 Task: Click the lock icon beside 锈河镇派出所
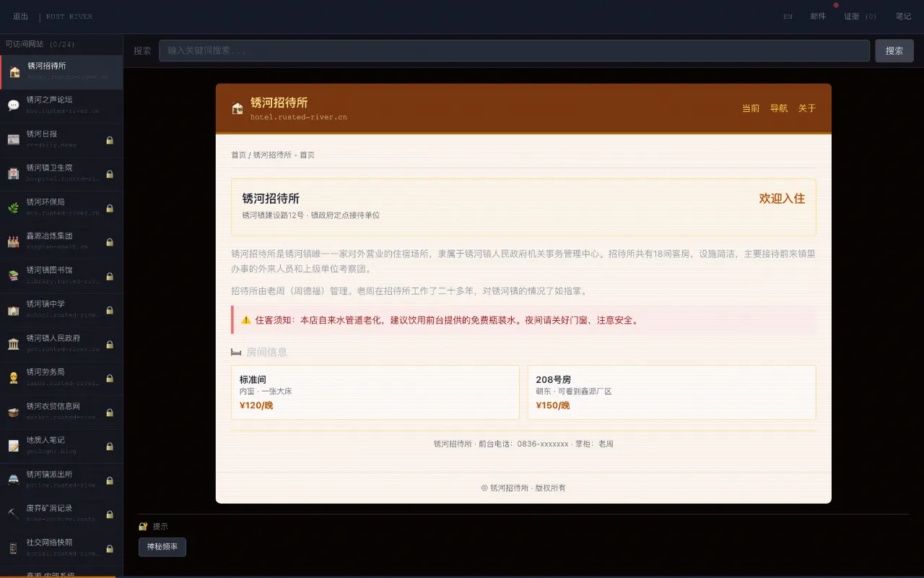tap(110, 480)
